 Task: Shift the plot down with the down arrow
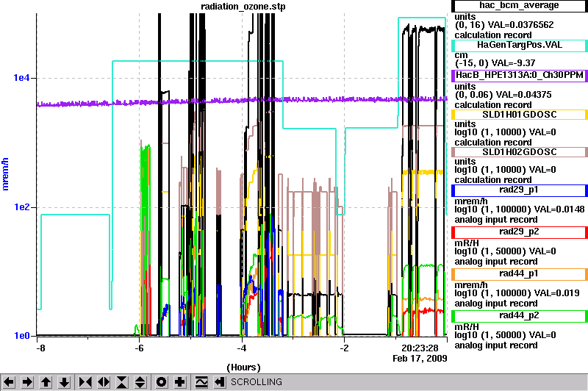(x=64, y=382)
